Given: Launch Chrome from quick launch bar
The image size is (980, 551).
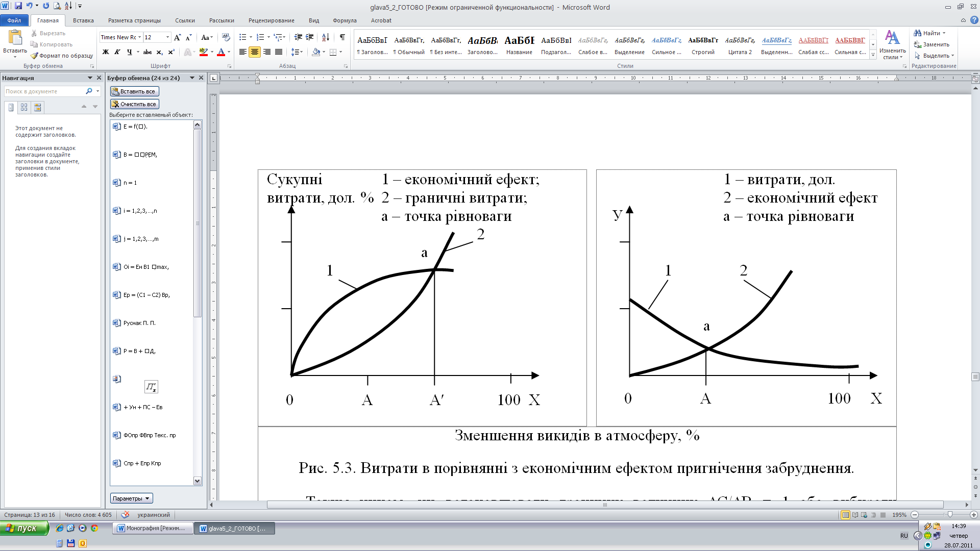Looking at the screenshot, I should coord(94,528).
